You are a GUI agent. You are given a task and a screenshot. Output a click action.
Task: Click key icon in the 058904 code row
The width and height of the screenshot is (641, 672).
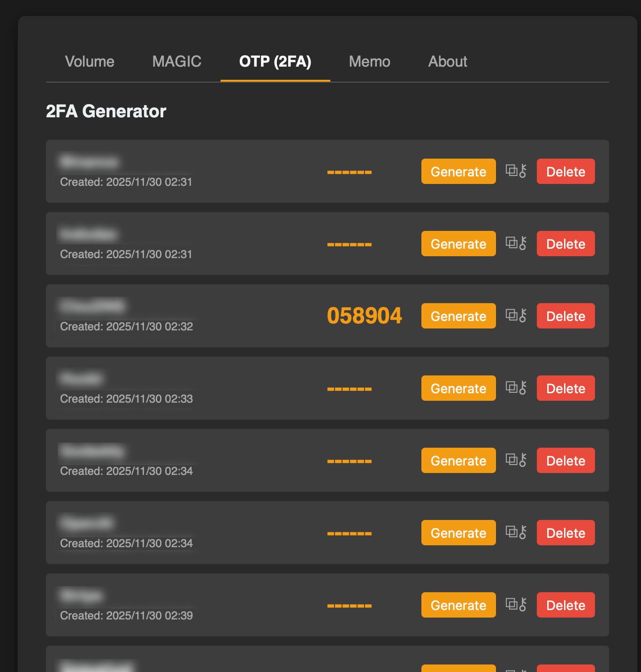[x=523, y=315]
